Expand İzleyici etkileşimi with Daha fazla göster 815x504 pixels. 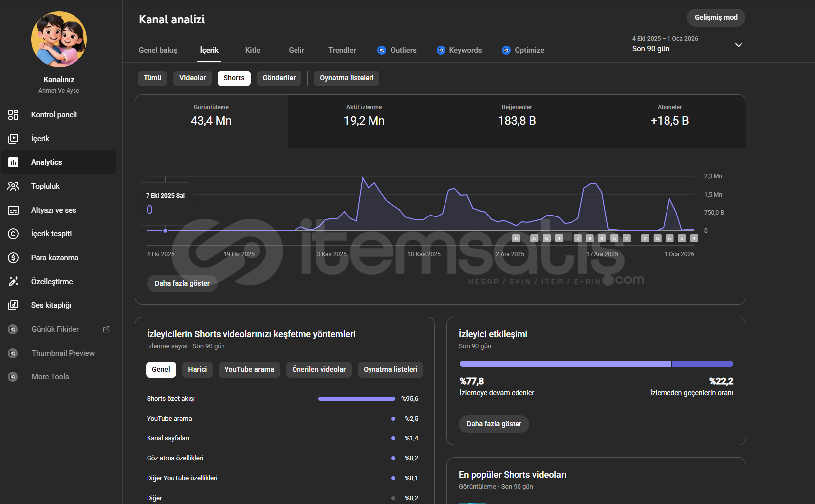[494, 424]
